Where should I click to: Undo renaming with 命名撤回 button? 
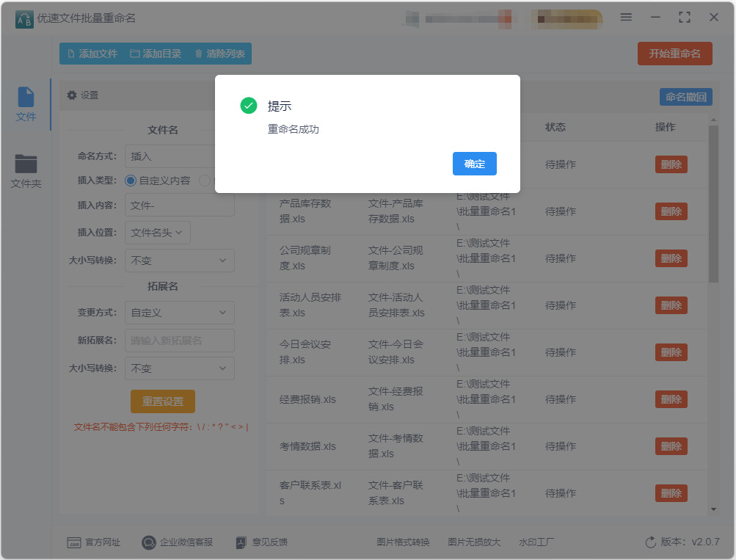(686, 97)
